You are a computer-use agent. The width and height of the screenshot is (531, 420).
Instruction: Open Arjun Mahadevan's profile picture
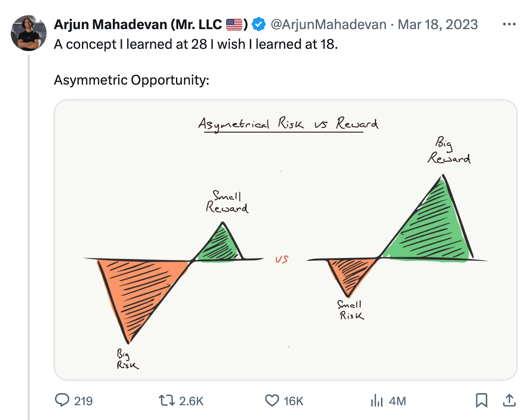pyautogui.click(x=29, y=33)
